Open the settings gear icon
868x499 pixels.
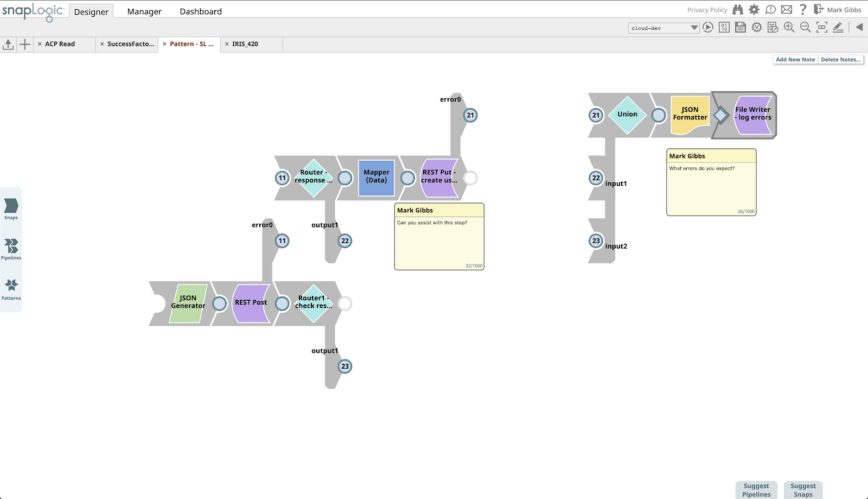[754, 10]
